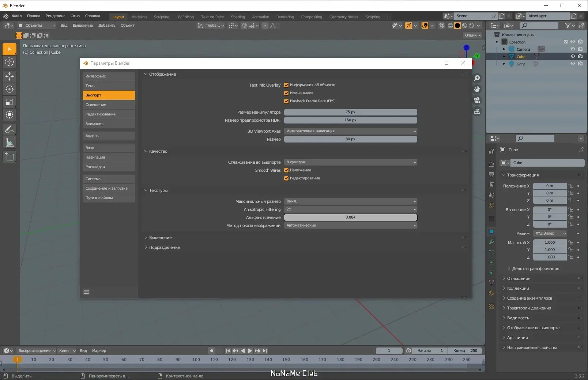Toggle Smooth Wires Редактирование checkbox

[286, 178]
